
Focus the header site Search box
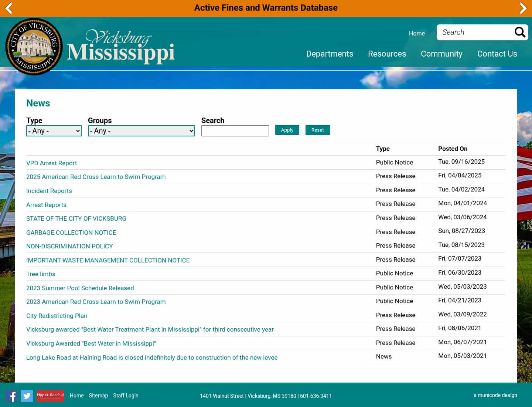[475, 33]
